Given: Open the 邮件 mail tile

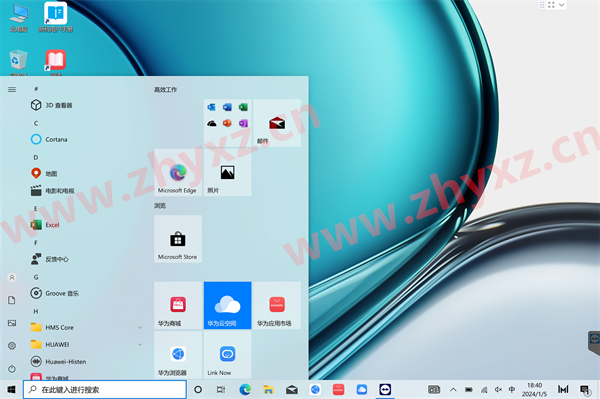Looking at the screenshot, I should [x=277, y=123].
